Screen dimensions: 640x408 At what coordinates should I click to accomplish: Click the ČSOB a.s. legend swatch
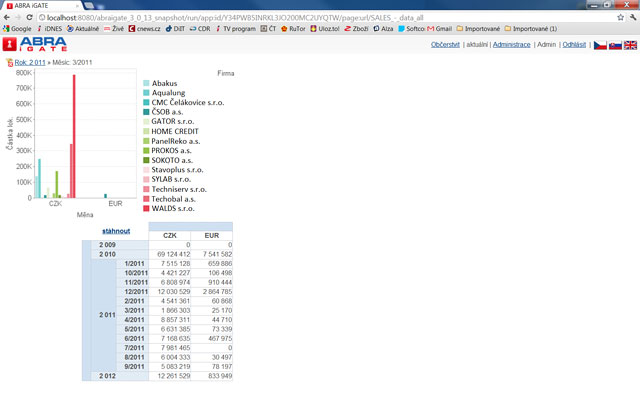click(x=146, y=112)
